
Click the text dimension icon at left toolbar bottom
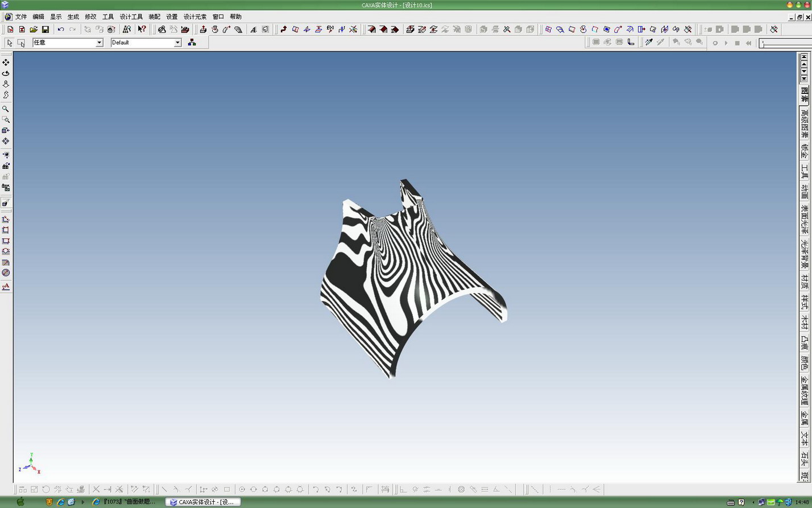click(x=6, y=287)
